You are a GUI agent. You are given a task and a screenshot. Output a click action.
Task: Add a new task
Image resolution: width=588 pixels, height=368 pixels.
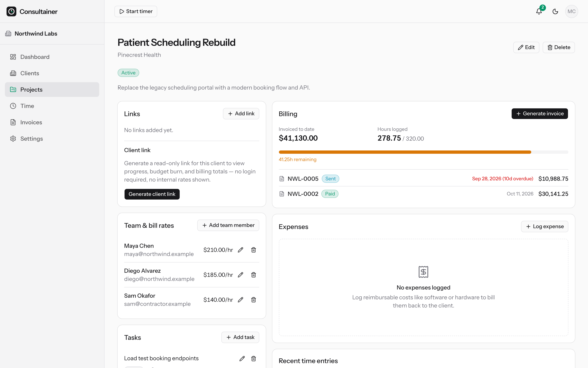[240, 337]
